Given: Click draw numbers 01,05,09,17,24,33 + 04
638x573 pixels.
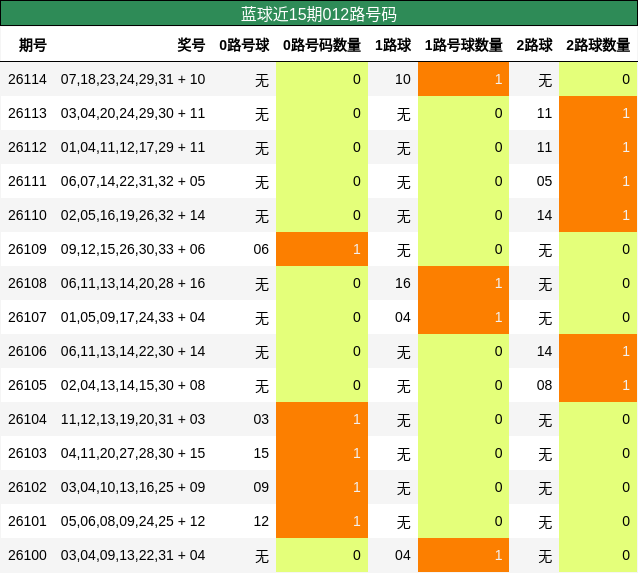Looking at the screenshot, I should (x=133, y=317).
